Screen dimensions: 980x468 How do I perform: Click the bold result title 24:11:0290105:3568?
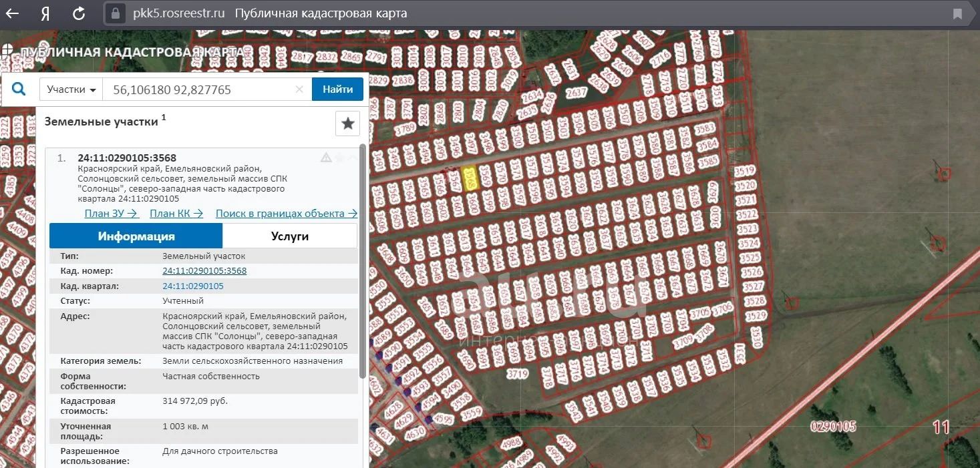tap(127, 158)
